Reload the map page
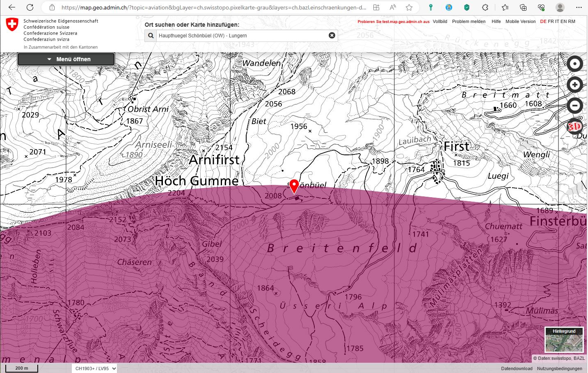 [30, 7]
